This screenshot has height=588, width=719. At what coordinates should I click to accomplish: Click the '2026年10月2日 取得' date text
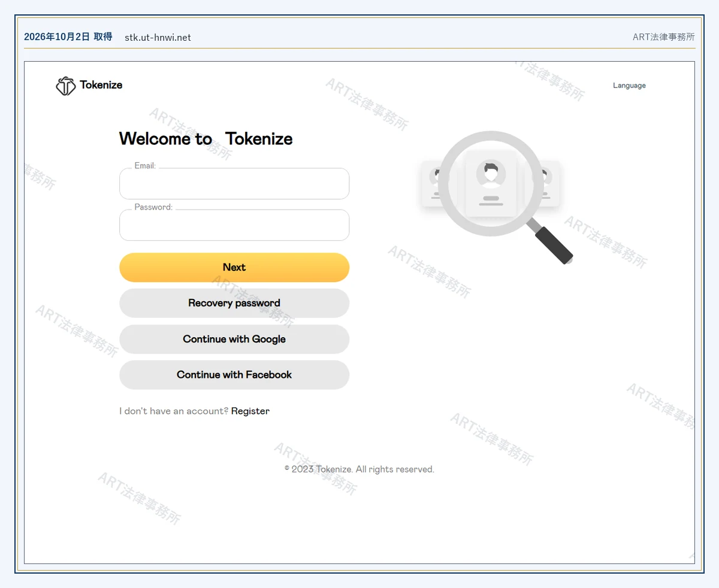coord(68,37)
